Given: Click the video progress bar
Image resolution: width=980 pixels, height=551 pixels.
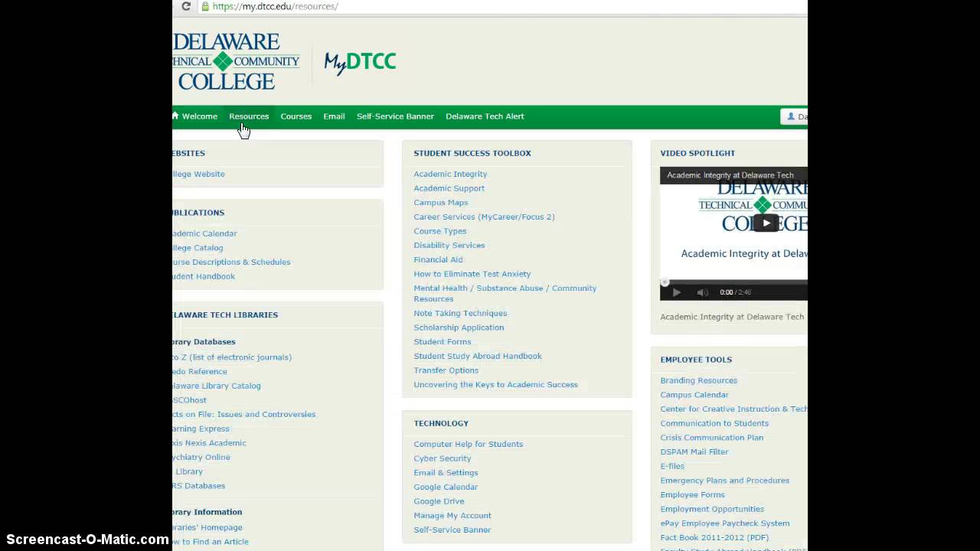Looking at the screenshot, I should [x=733, y=282].
